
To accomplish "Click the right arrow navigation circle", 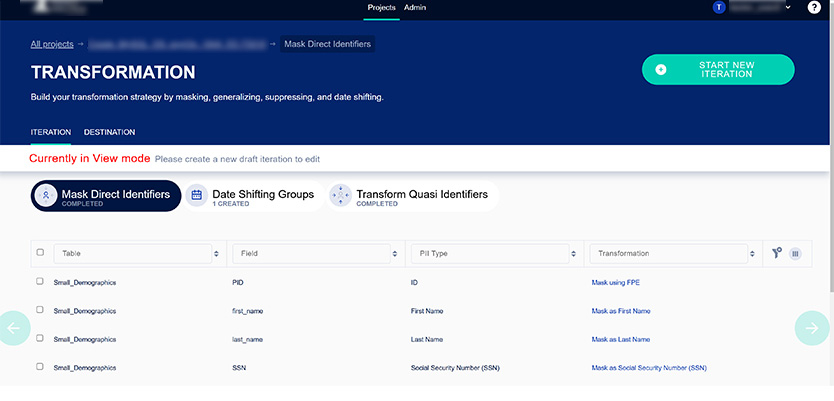I will 811,328.
